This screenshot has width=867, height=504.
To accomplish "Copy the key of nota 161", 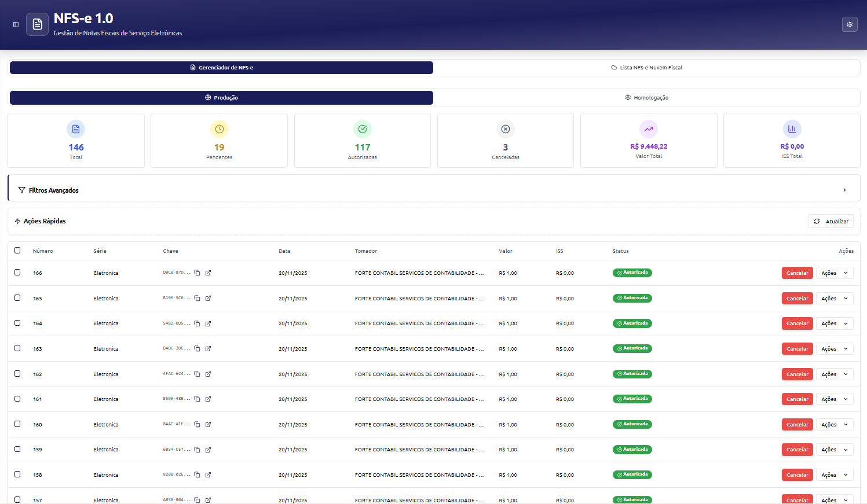I will [197, 399].
